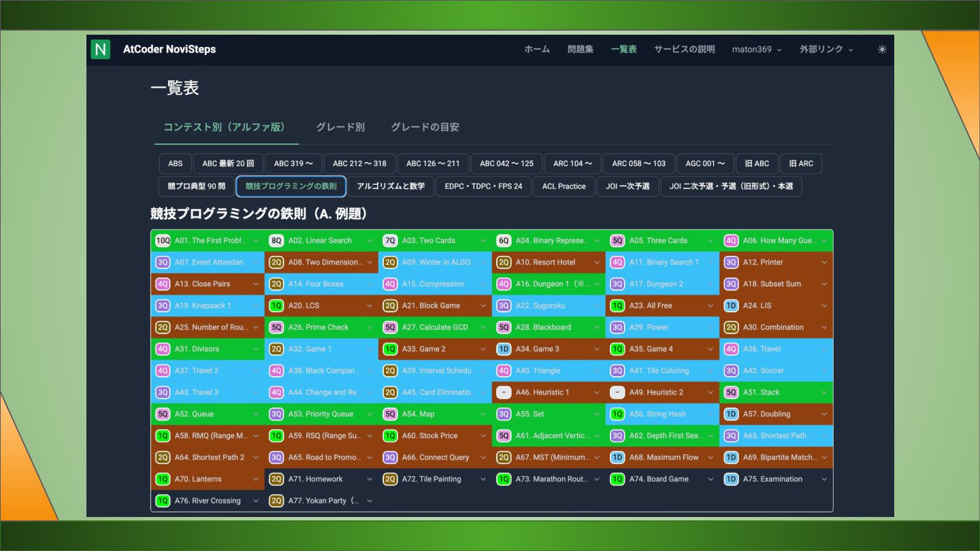Click the 1Q badge on A58 RMQ
This screenshot has width=980, height=551.
[x=163, y=436]
